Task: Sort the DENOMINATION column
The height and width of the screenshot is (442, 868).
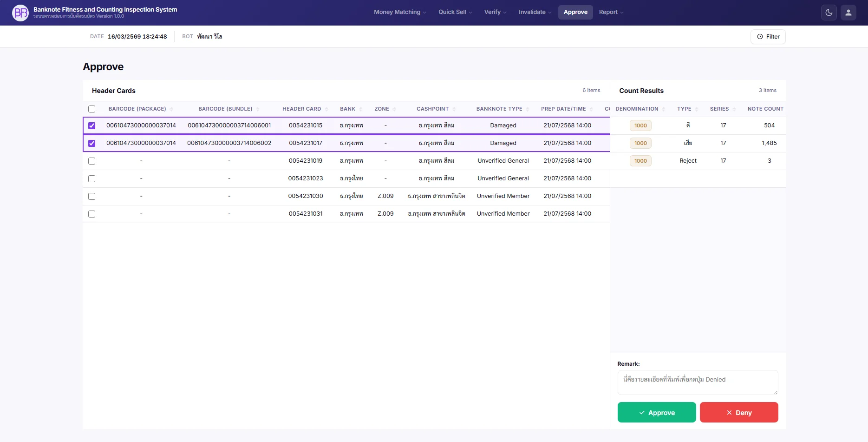Action: click(664, 109)
